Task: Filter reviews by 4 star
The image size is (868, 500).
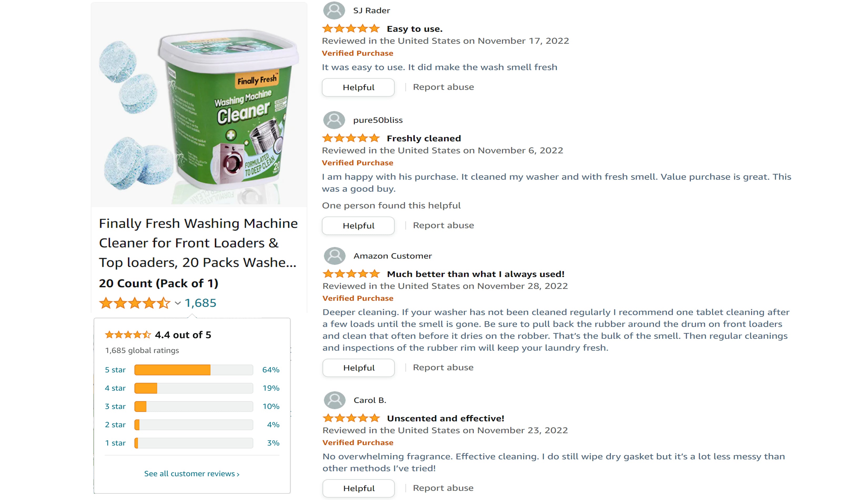Action: (x=115, y=388)
